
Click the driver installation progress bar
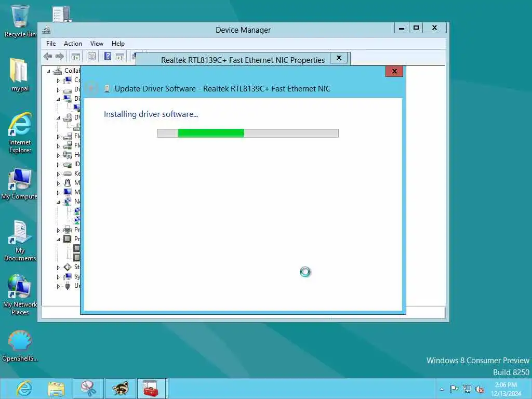click(x=248, y=133)
